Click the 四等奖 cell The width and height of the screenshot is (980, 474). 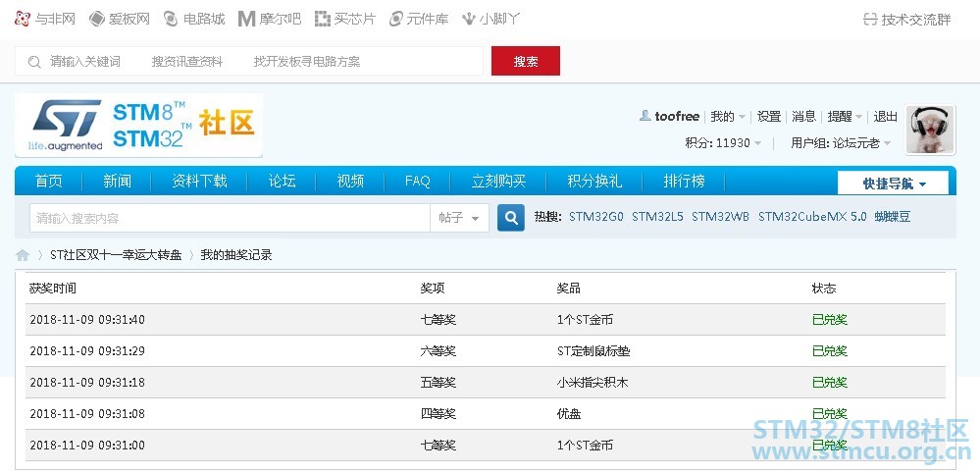438,414
